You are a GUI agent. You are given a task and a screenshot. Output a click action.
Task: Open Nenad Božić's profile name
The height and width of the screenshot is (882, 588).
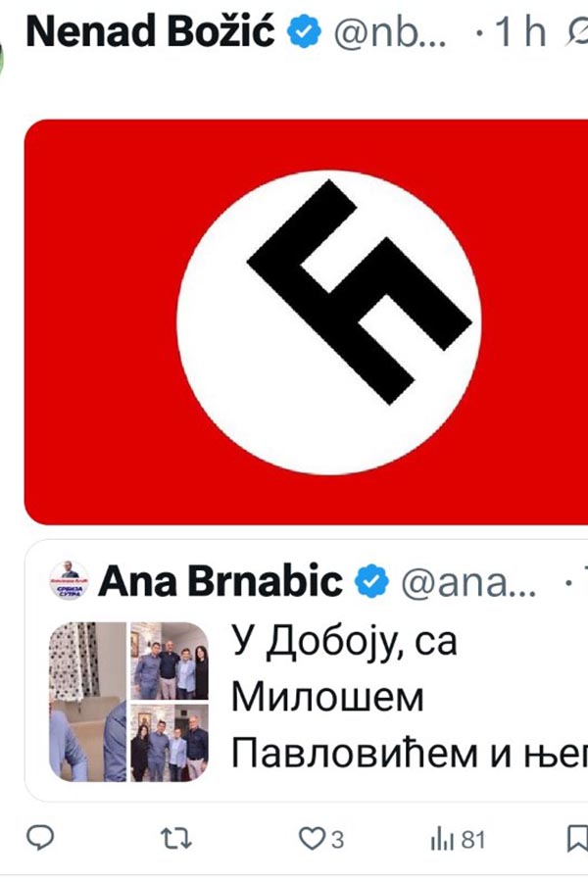point(151,31)
